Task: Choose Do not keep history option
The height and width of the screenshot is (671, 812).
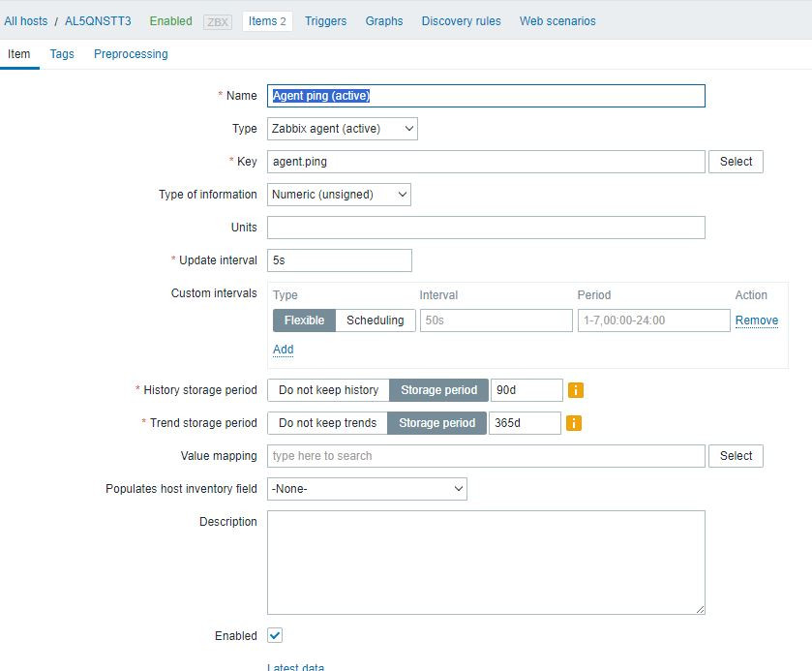Action: click(x=328, y=390)
